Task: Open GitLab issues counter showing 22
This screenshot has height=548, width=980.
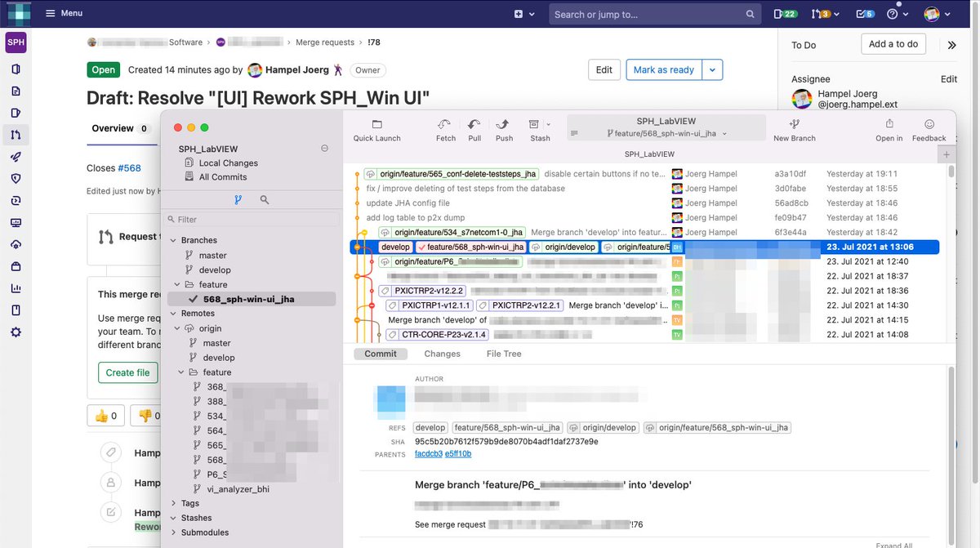Action: tap(785, 14)
